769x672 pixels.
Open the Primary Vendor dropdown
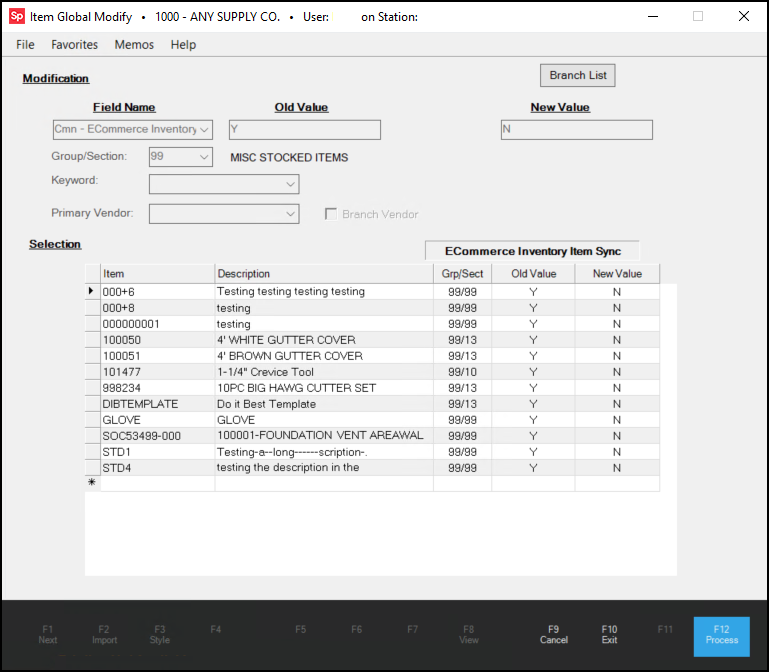(x=290, y=214)
